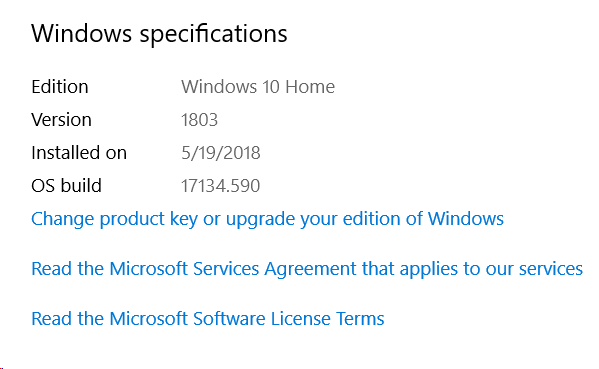
Task: Click the Windows specifications heading
Action: [x=159, y=34]
